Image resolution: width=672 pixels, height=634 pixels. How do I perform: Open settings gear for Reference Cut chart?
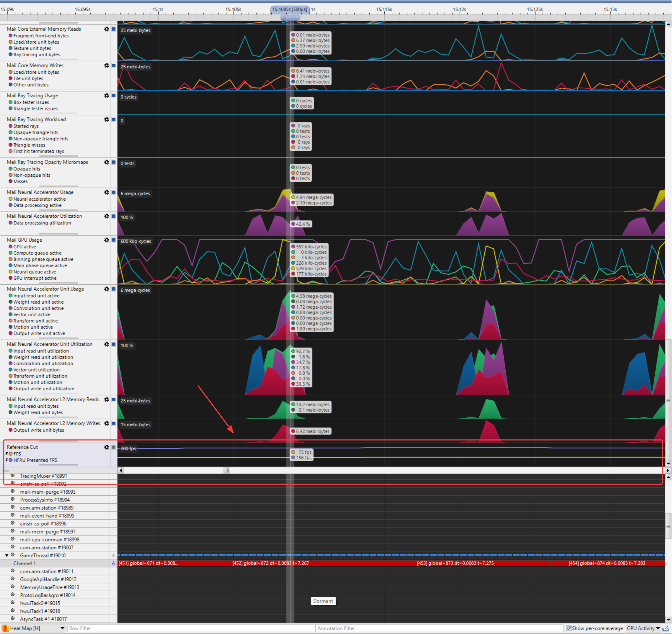(x=107, y=447)
